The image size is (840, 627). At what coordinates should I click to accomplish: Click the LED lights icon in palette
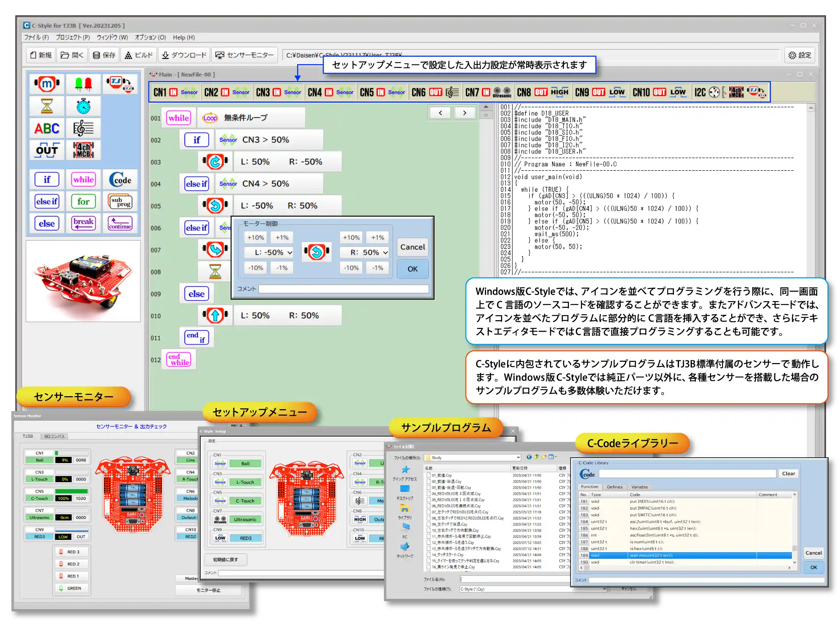(x=83, y=84)
